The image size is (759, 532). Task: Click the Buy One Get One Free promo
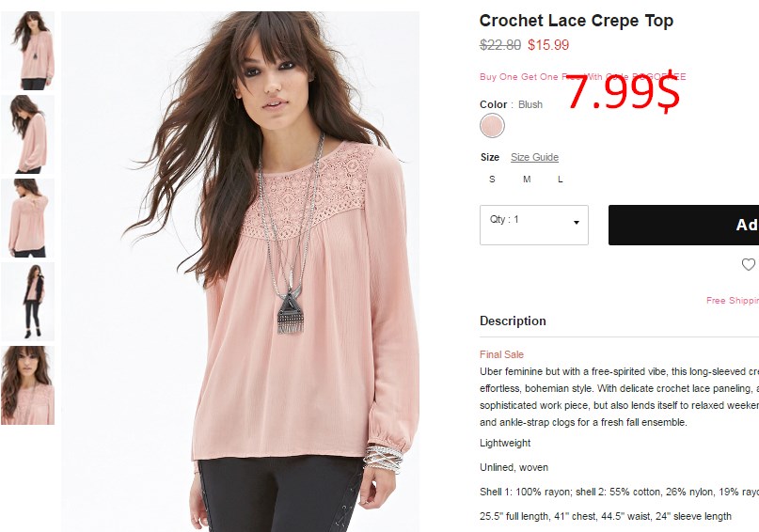[582, 77]
